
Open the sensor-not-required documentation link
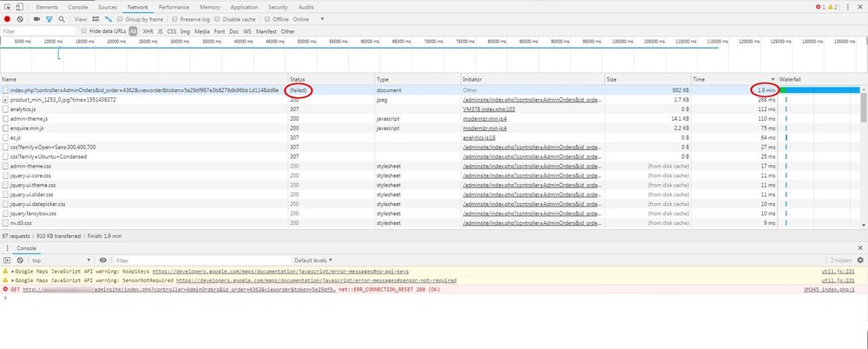[x=316, y=281]
